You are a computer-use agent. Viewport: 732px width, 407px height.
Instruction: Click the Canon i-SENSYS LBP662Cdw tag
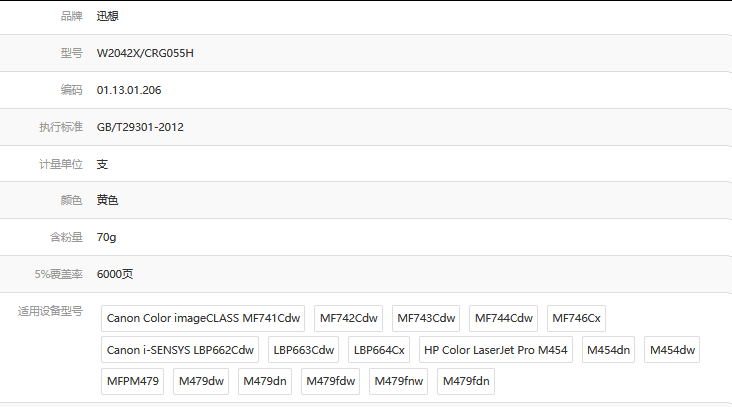[x=181, y=350]
